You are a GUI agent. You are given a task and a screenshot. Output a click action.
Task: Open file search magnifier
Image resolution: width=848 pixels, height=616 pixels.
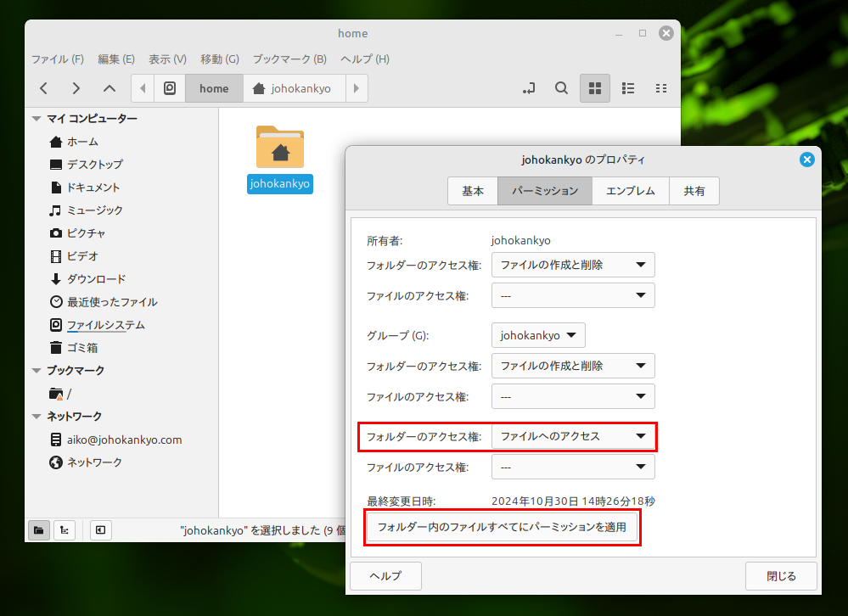[561, 88]
